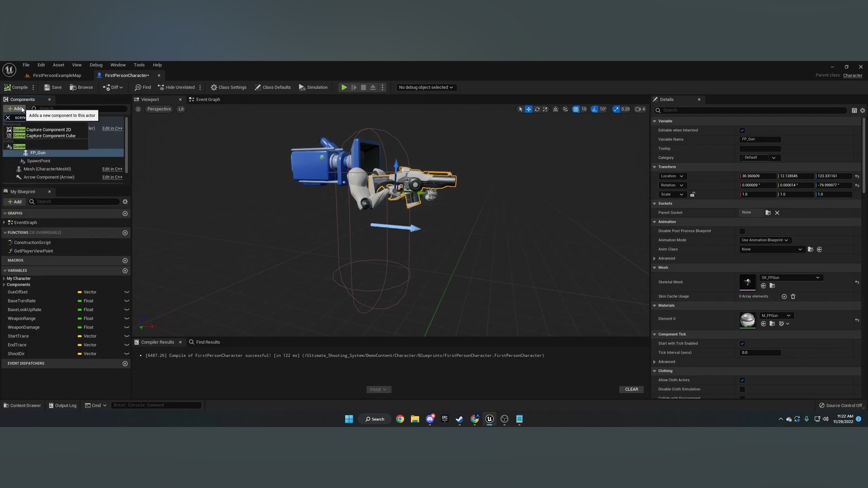868x488 pixels.
Task: Expand Advanced under Animation section
Action: click(654, 258)
